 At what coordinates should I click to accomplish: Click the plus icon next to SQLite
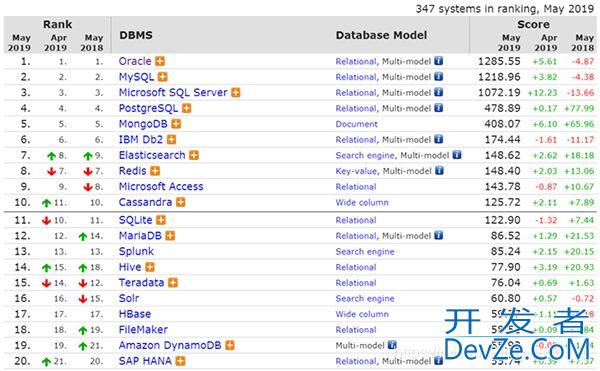point(161,220)
